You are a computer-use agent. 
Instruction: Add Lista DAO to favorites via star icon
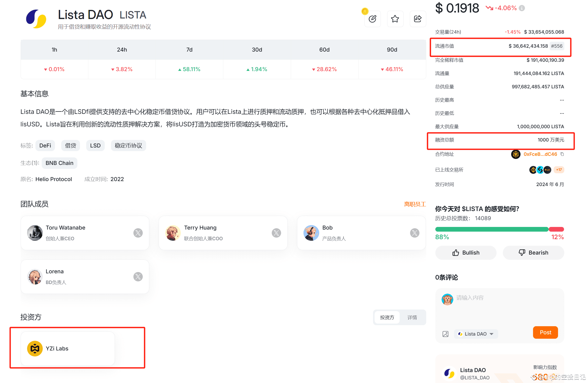pyautogui.click(x=395, y=19)
